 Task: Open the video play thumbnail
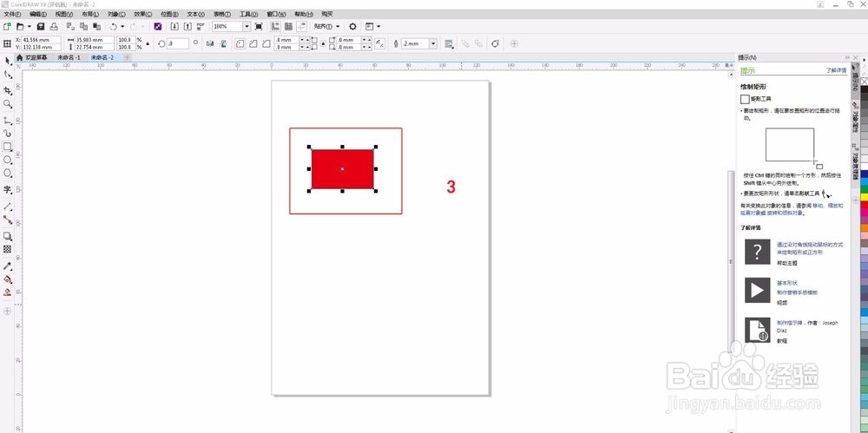757,290
